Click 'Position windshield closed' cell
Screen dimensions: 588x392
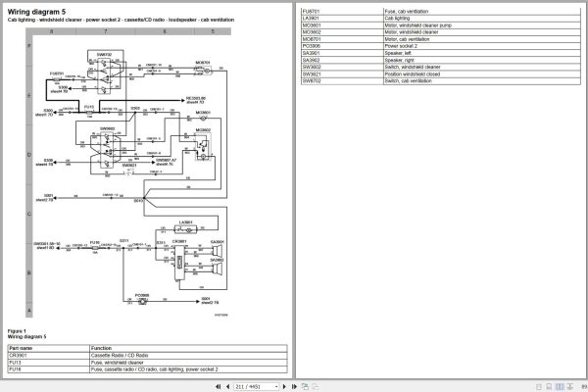tap(482, 73)
